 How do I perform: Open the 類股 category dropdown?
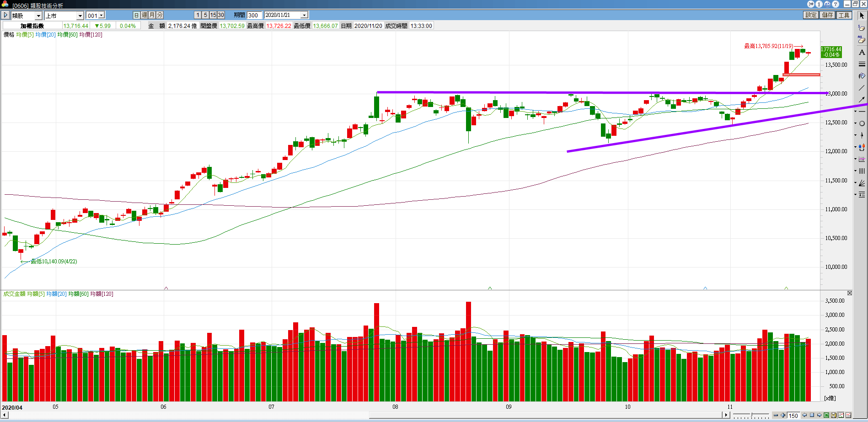coord(39,16)
